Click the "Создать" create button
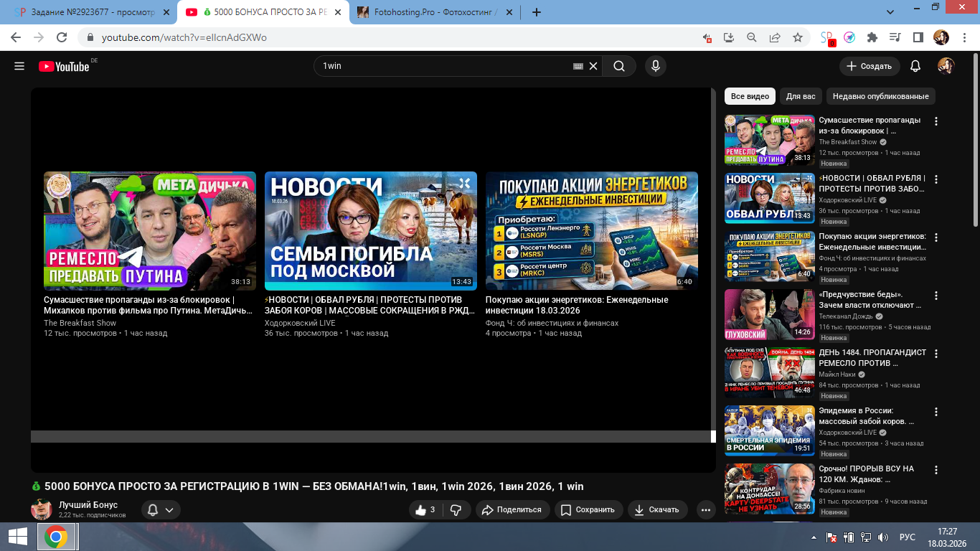The width and height of the screenshot is (980, 551). coord(869,66)
